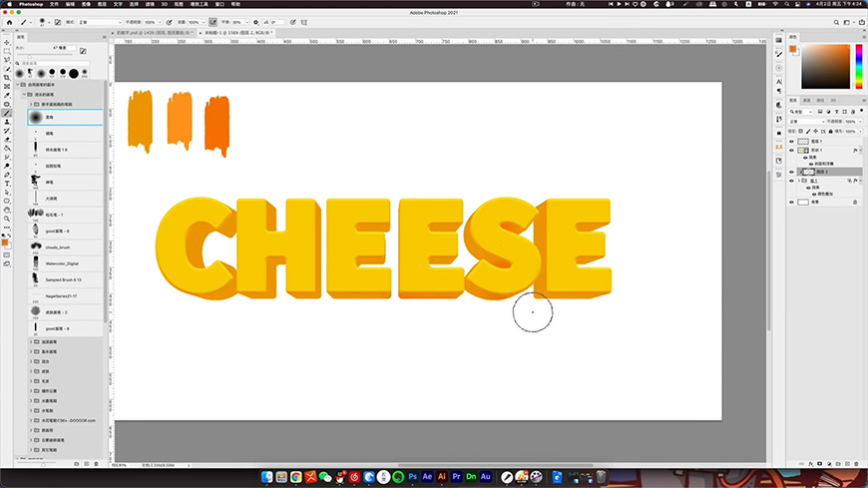This screenshot has height=488, width=868.
Task: Select the Brush tool in the left toolbar
Action: [7, 113]
